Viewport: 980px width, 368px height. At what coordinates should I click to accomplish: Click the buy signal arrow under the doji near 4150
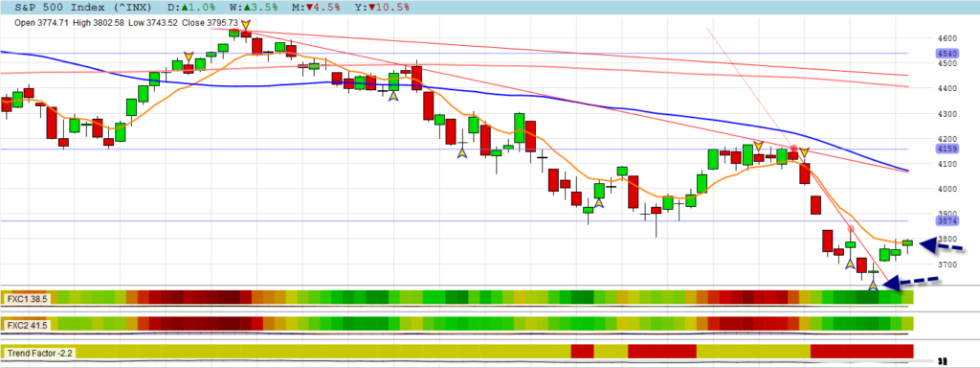(x=462, y=152)
